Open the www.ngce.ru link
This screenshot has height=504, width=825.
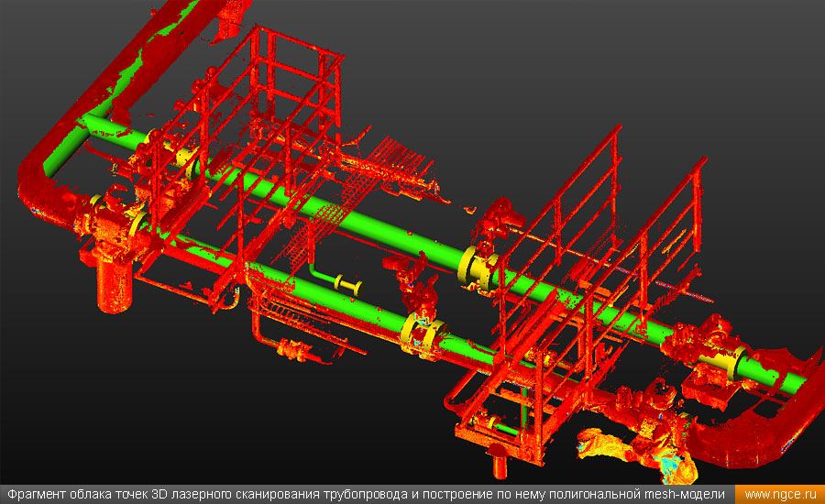(x=780, y=495)
